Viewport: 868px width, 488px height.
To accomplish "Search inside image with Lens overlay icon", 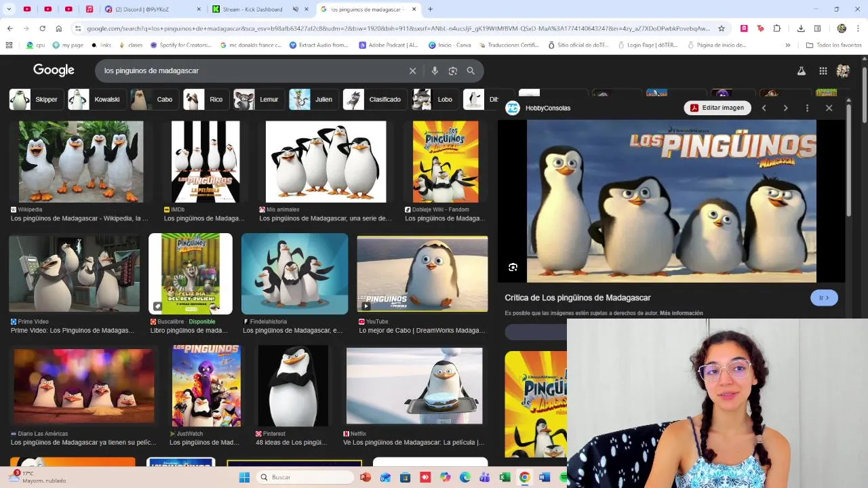I will pyautogui.click(x=513, y=267).
